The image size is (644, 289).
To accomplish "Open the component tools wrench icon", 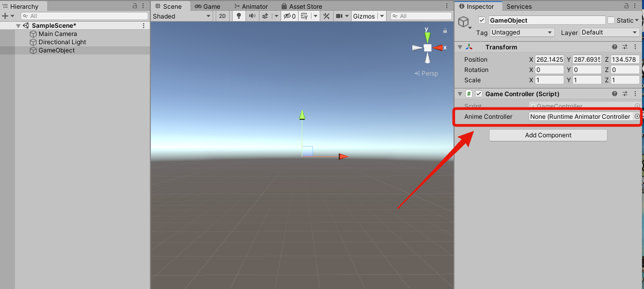I will [x=326, y=16].
